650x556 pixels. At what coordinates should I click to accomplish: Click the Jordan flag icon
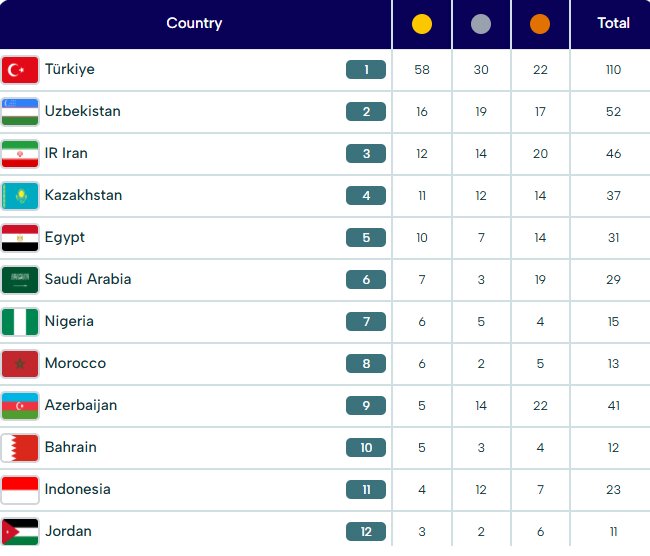tap(20, 531)
